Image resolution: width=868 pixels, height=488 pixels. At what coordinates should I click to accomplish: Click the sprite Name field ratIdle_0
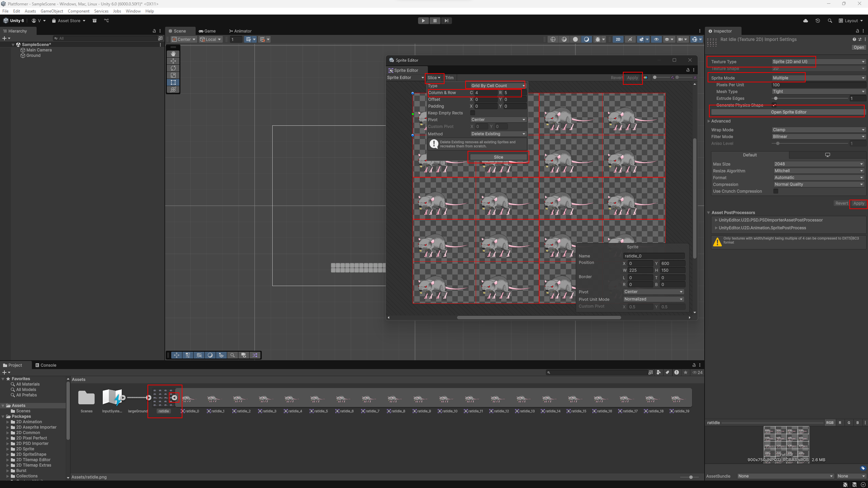654,256
